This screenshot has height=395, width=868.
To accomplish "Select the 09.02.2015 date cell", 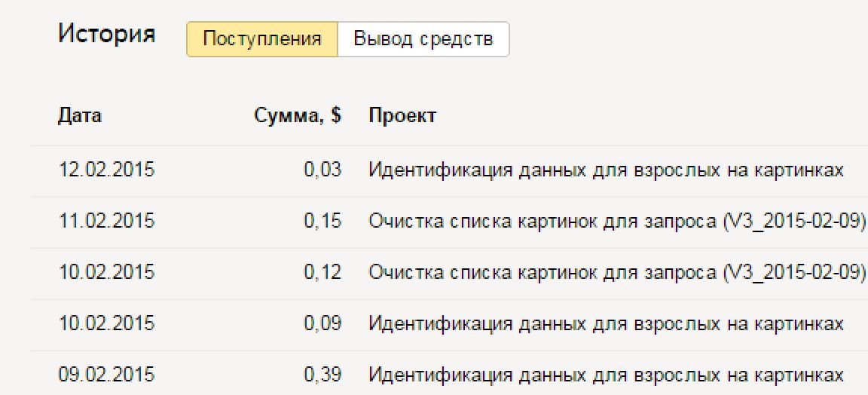I will (106, 375).
